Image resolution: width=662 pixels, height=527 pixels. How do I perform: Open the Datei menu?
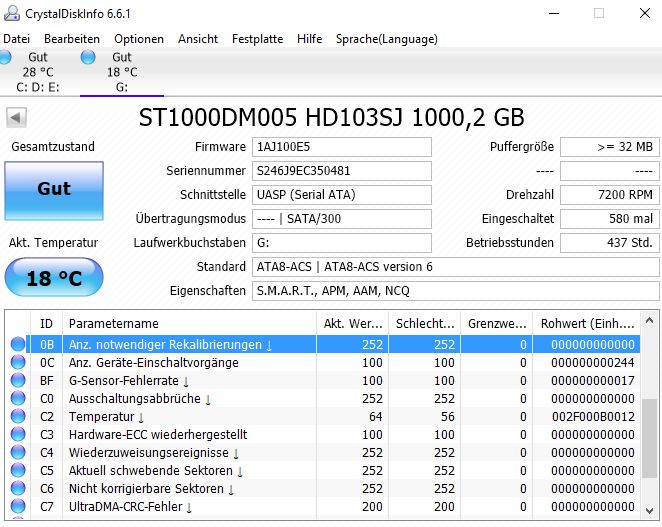16,39
